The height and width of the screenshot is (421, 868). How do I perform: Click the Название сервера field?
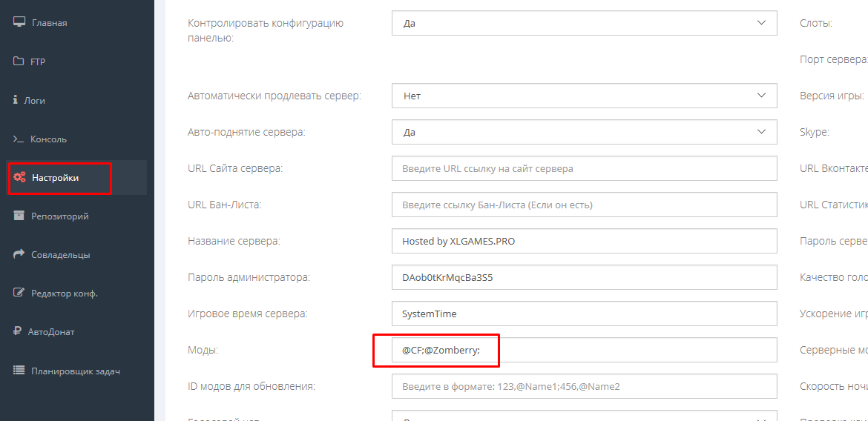[x=584, y=241]
